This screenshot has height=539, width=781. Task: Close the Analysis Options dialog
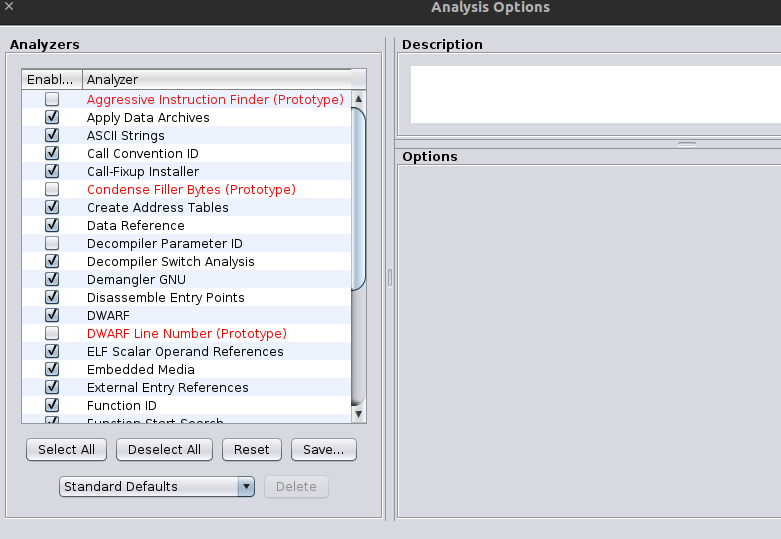9,7
